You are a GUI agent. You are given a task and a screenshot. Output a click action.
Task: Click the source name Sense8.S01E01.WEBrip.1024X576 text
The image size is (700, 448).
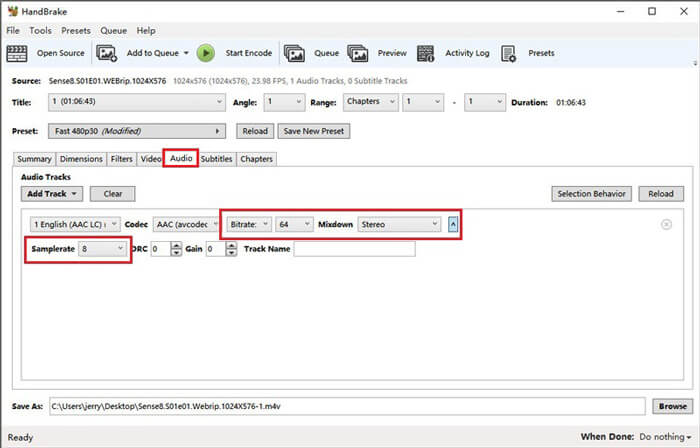pos(107,81)
